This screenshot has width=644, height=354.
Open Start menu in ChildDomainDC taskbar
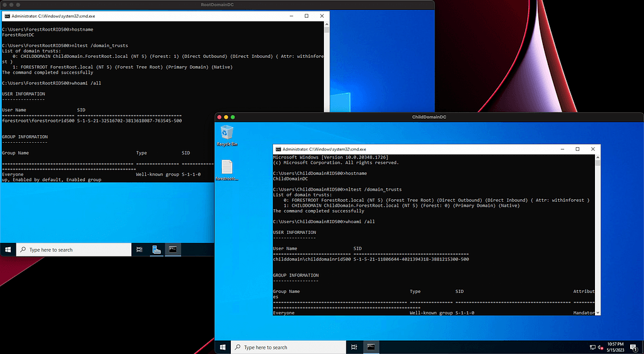tap(223, 347)
